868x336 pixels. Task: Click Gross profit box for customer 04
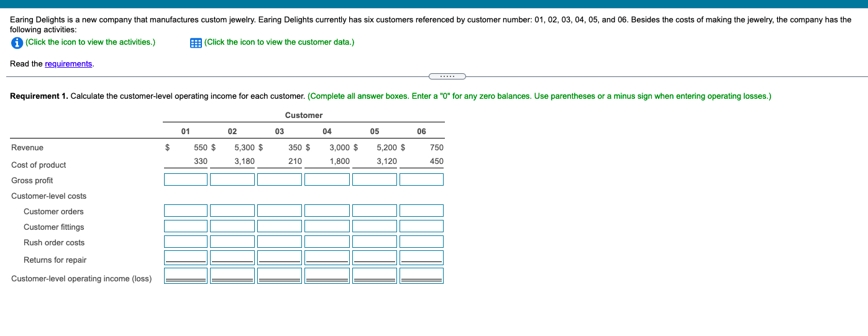click(x=327, y=179)
